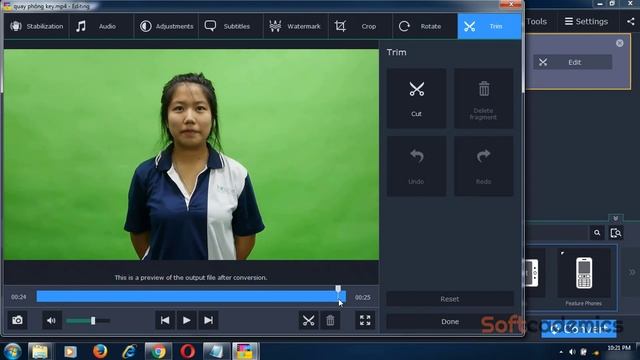Click the search magnifier icon
Screen dimensions: 640x360
click(597, 233)
